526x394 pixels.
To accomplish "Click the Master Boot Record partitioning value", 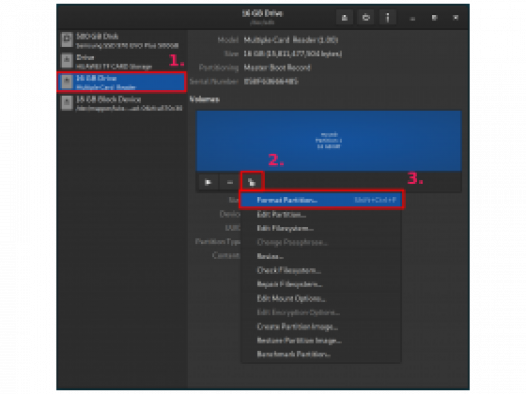I will (x=277, y=68).
